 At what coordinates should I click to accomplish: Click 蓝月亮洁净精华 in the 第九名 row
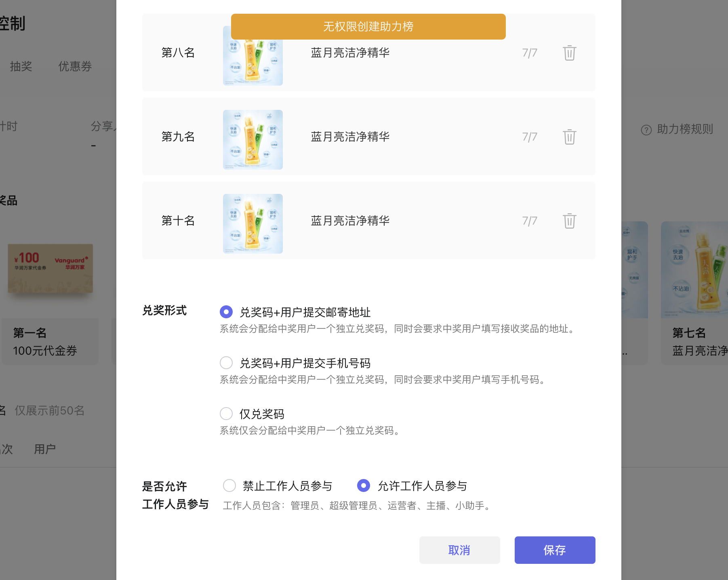tap(350, 137)
